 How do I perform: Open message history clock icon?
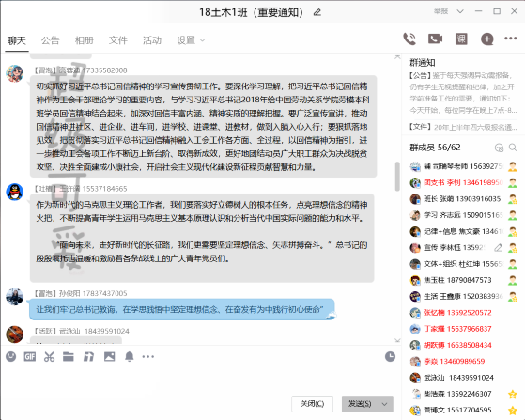click(x=390, y=357)
